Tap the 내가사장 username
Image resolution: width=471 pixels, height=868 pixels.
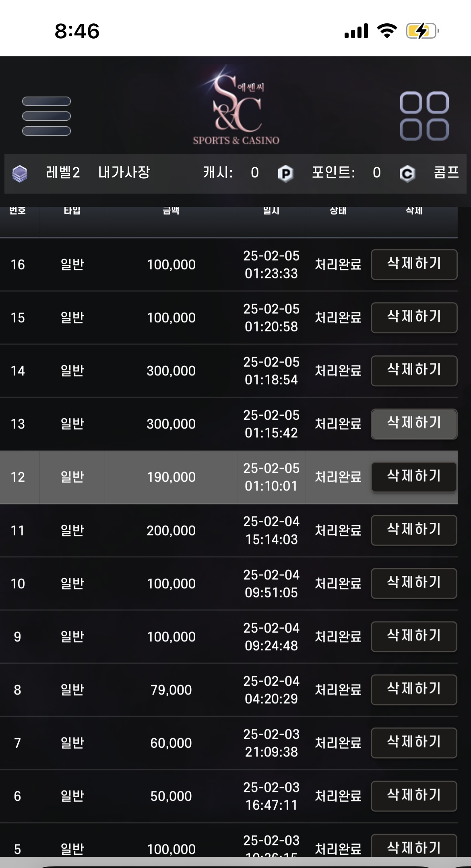click(x=124, y=172)
